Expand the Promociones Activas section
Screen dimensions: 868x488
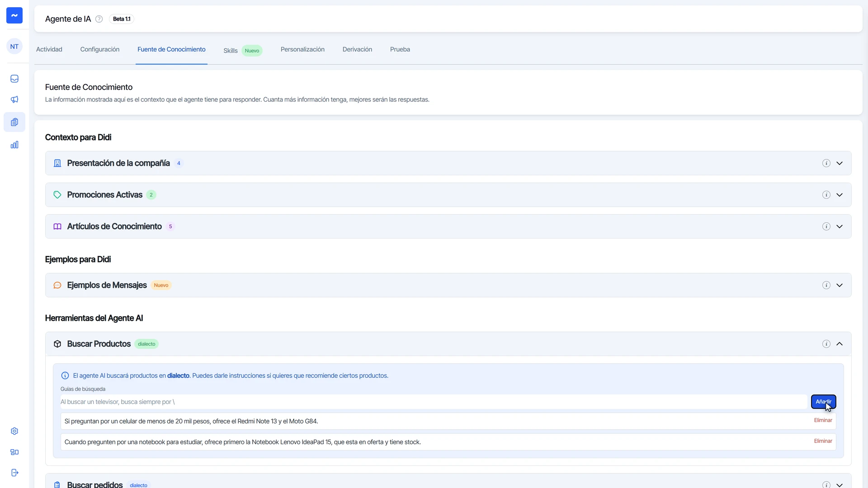(840, 195)
